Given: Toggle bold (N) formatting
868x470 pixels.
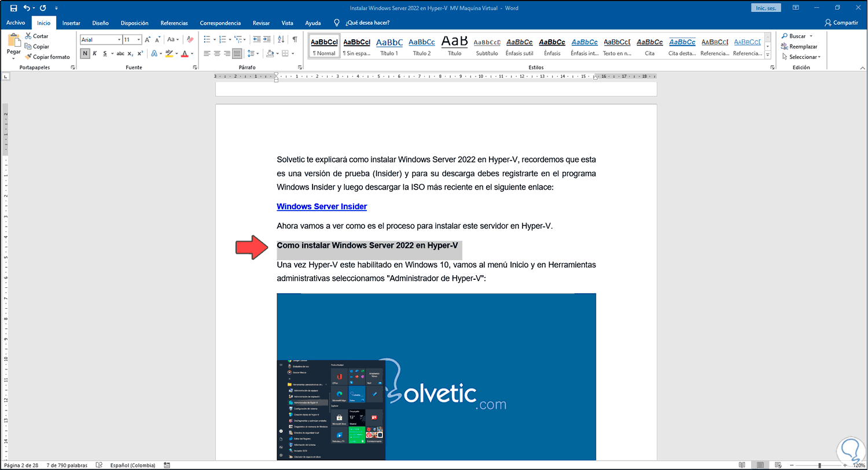Looking at the screenshot, I should click(85, 53).
